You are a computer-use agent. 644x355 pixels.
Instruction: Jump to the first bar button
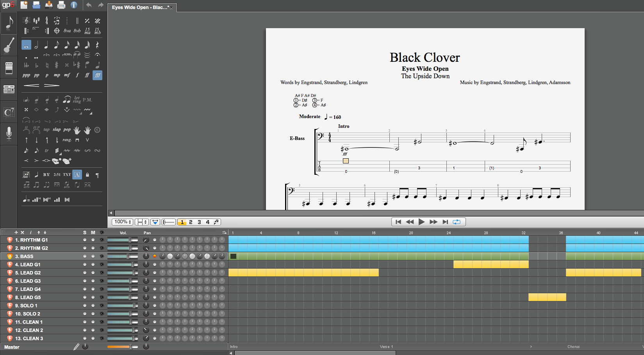[398, 222]
